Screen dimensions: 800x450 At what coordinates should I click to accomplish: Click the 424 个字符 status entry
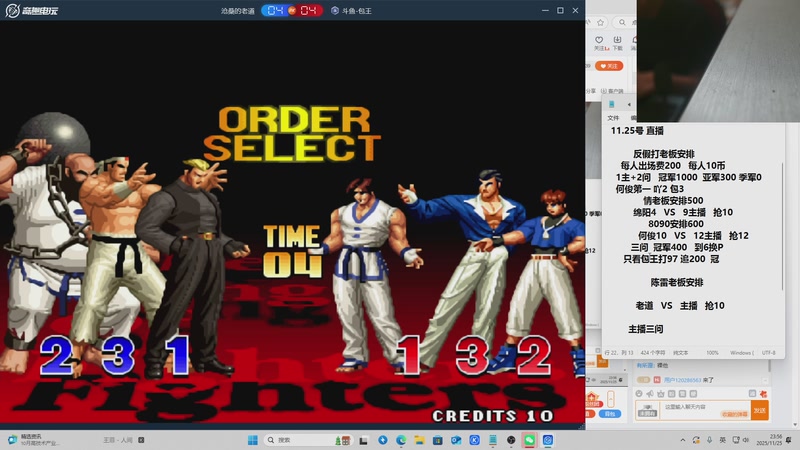[653, 353]
